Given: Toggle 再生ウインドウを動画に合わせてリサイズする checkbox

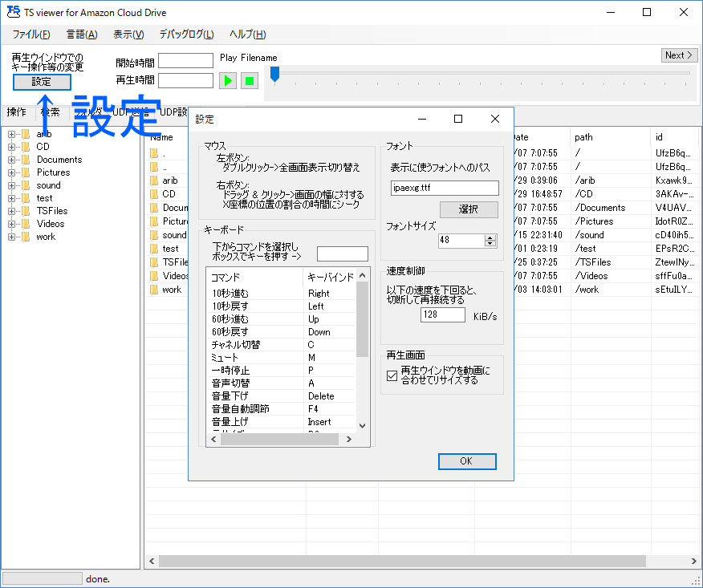Looking at the screenshot, I should (x=392, y=375).
